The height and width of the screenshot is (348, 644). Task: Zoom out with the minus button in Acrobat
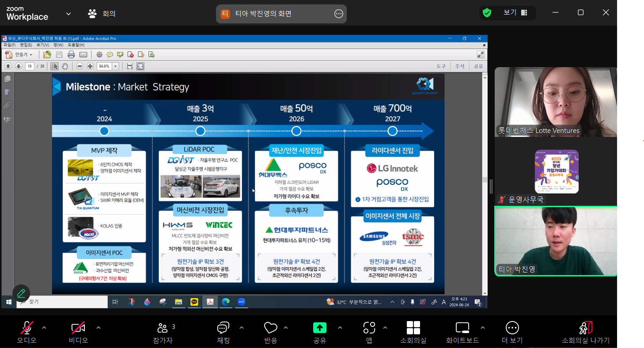[x=80, y=66]
